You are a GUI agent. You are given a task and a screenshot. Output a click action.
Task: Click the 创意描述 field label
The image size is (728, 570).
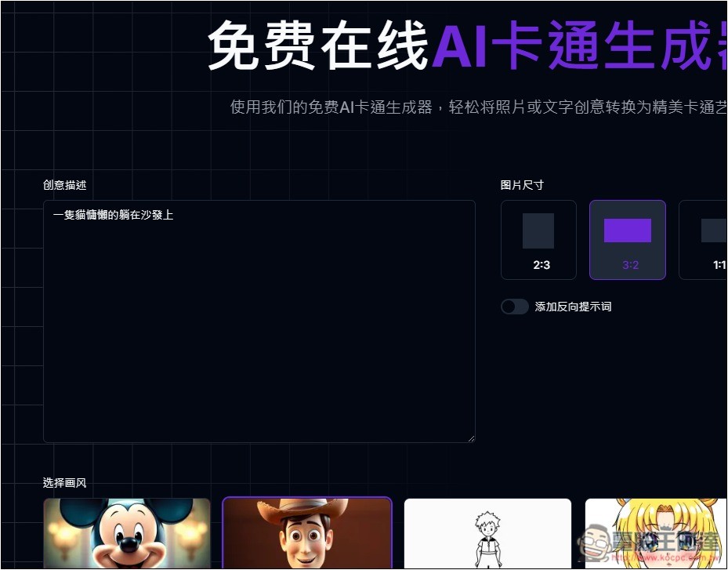coord(65,185)
